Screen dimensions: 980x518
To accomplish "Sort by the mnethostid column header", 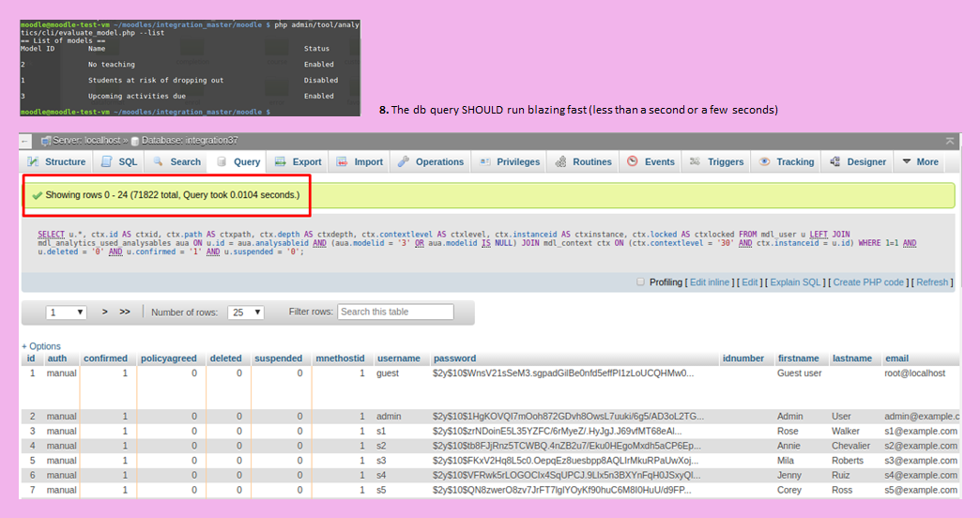I will point(340,358).
